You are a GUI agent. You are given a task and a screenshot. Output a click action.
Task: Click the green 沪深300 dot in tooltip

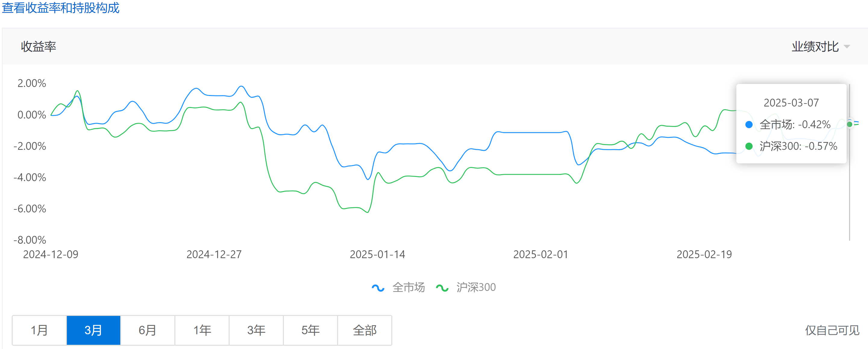point(749,146)
